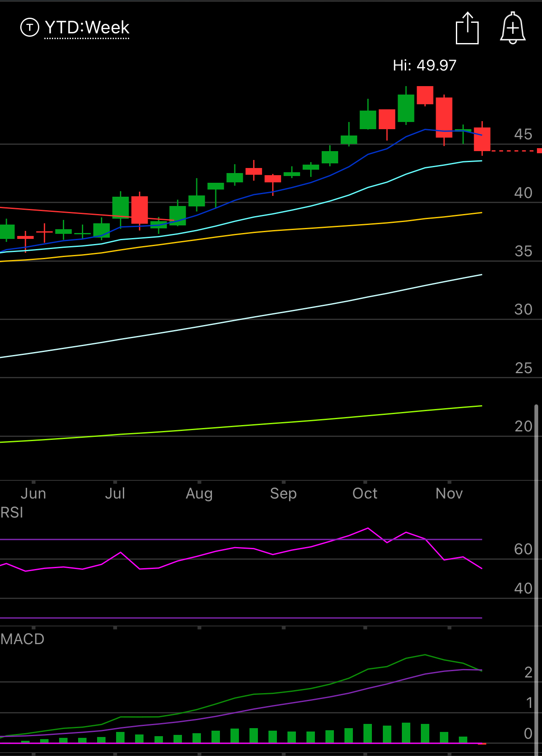Tap the 40 price axis label on main chart
542x756 pixels.
coord(523,193)
